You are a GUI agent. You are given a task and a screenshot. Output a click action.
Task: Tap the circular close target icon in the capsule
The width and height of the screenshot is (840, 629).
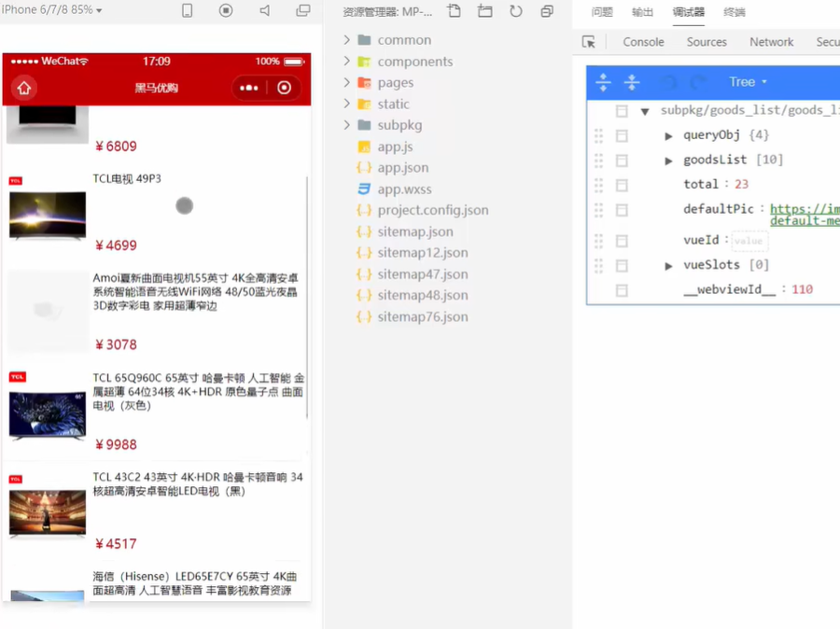click(x=285, y=88)
